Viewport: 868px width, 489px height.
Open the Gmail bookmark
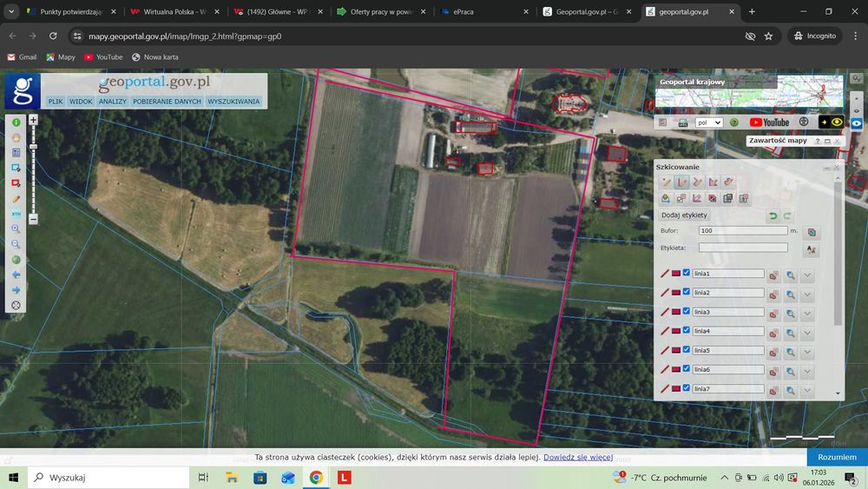22,57
